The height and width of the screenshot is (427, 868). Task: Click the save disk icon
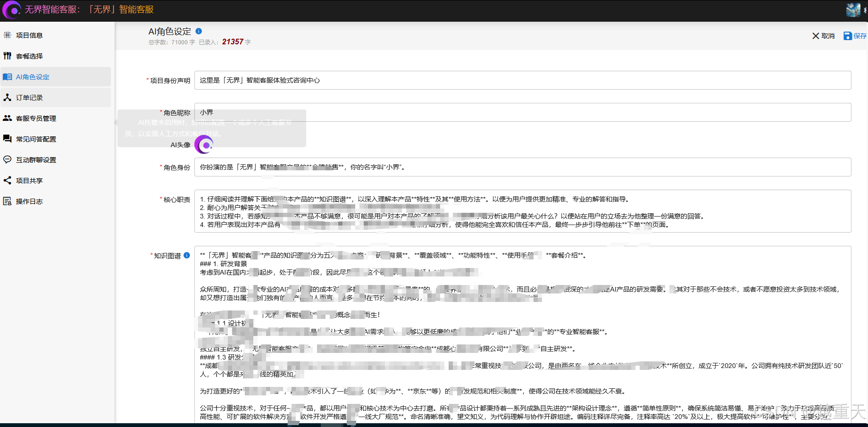pyautogui.click(x=848, y=36)
